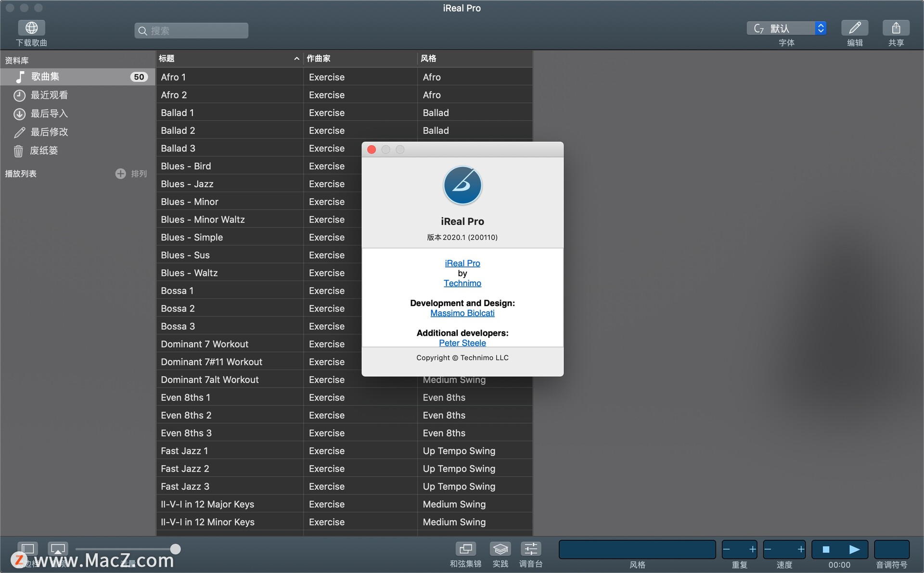Select Dominant 7#11 Workout song

259,362
